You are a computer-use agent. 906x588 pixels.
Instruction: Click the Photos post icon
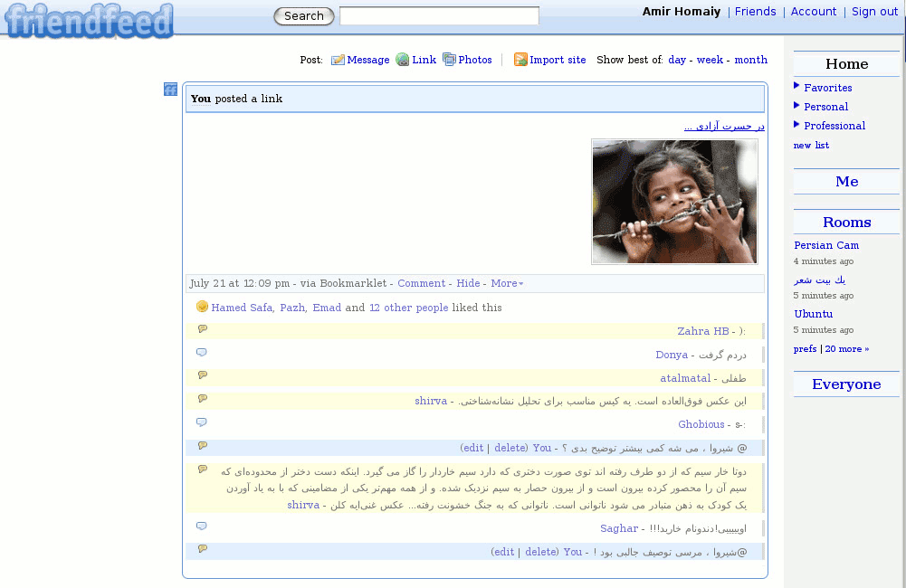coord(449,60)
